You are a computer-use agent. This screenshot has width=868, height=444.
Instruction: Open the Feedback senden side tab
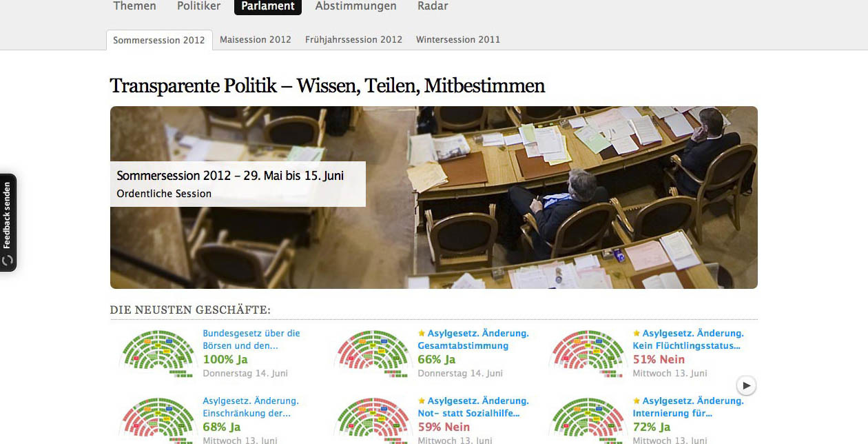8,222
